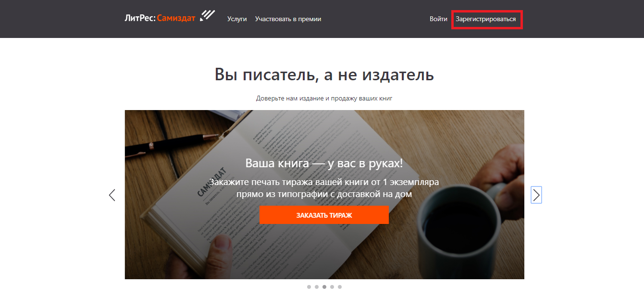The image size is (644, 297).
Task: Click subtitle Доверьте нам издание и продажу
Action: [324, 98]
